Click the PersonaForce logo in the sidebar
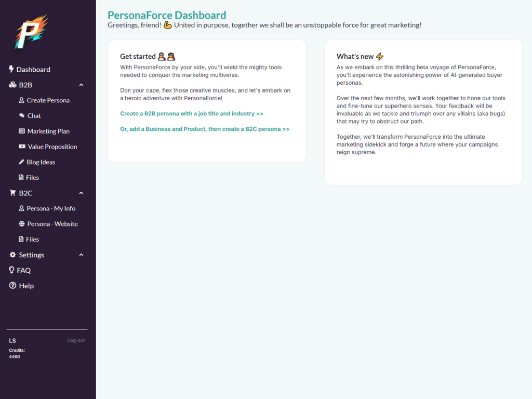532x399 pixels. (x=31, y=32)
